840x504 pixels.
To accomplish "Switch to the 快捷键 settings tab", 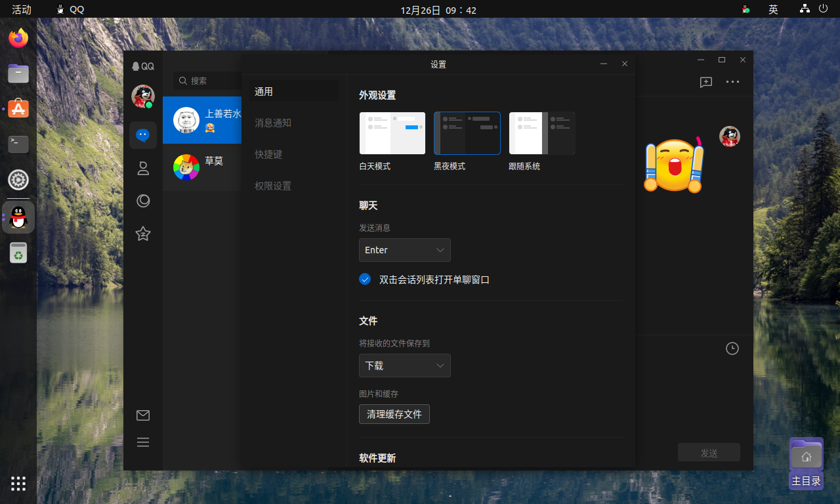I will pyautogui.click(x=268, y=154).
